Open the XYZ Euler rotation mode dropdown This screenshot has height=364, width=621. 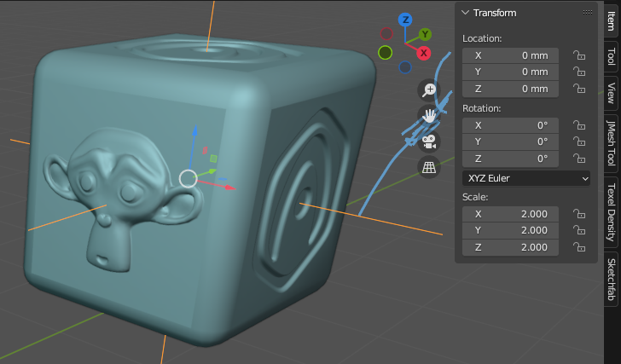(x=526, y=178)
